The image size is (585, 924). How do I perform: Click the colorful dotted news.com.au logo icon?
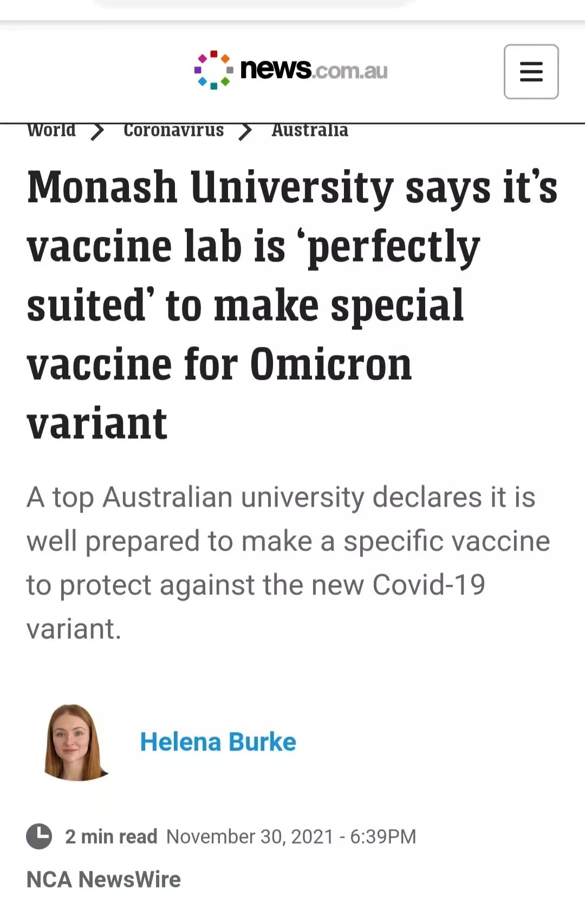click(x=213, y=70)
